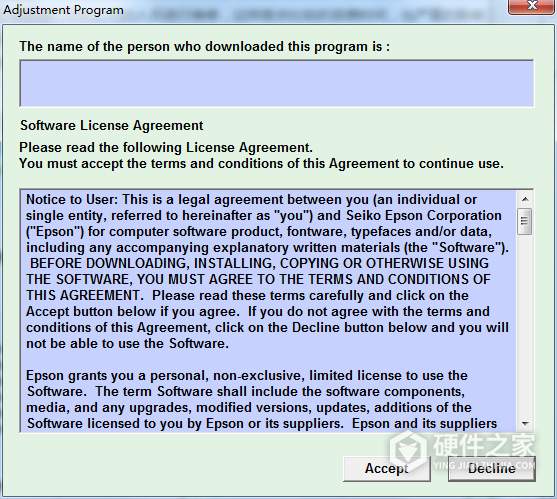Click the 'Epson grants you a personal' paragraph

[262, 400]
